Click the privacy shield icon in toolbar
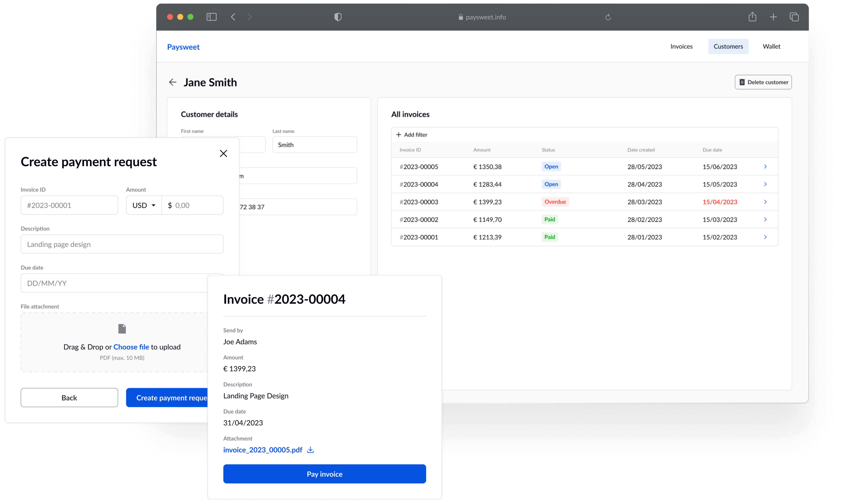 [338, 17]
